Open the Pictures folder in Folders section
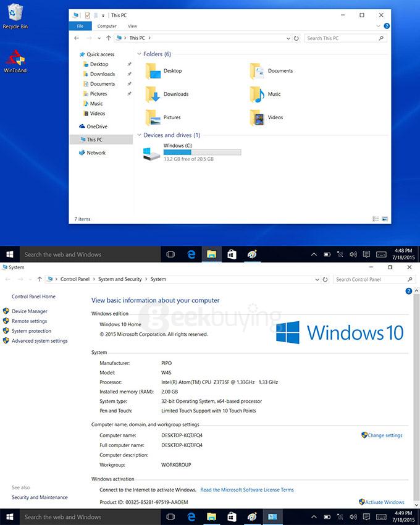Viewport: 420px width, 525px height. pyautogui.click(x=163, y=117)
